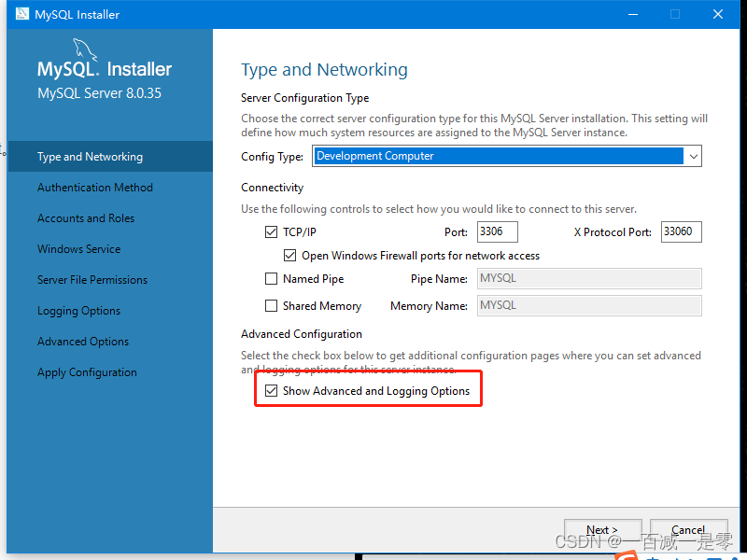Click the 'Connectivity' section label
The image size is (747, 560).
272,188
